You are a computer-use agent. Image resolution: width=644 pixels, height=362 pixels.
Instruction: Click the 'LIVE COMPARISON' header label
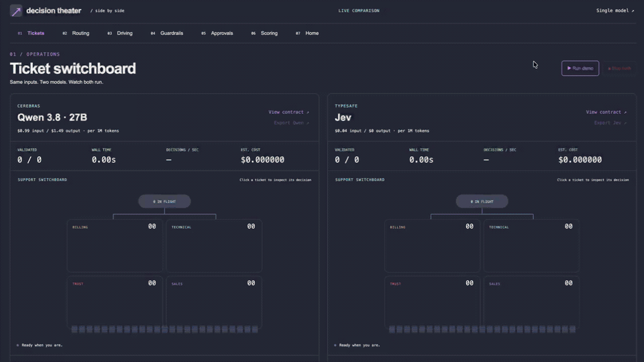coord(359,11)
